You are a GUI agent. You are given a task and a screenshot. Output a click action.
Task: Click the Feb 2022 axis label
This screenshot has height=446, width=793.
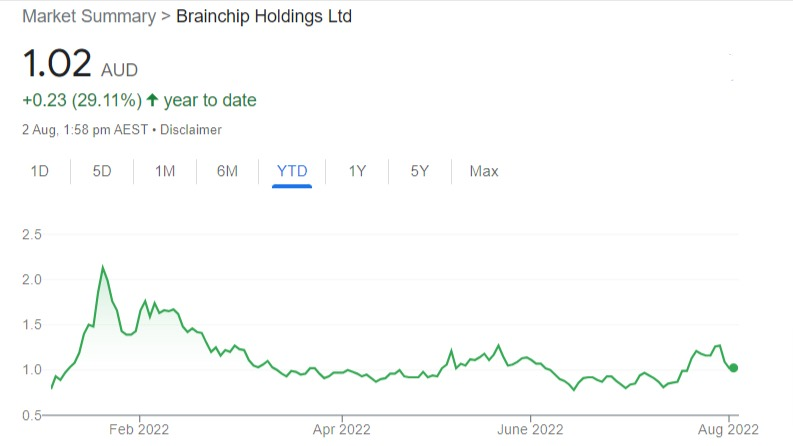(x=139, y=433)
